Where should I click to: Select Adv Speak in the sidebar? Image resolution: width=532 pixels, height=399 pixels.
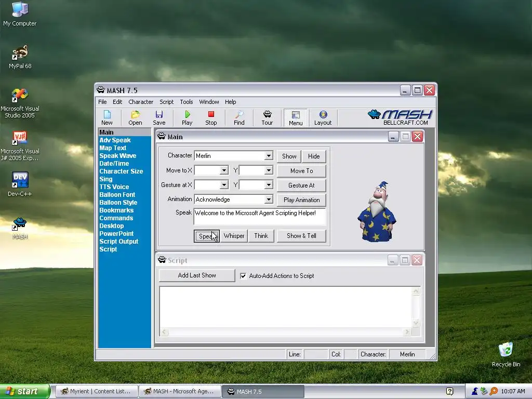pyautogui.click(x=115, y=140)
